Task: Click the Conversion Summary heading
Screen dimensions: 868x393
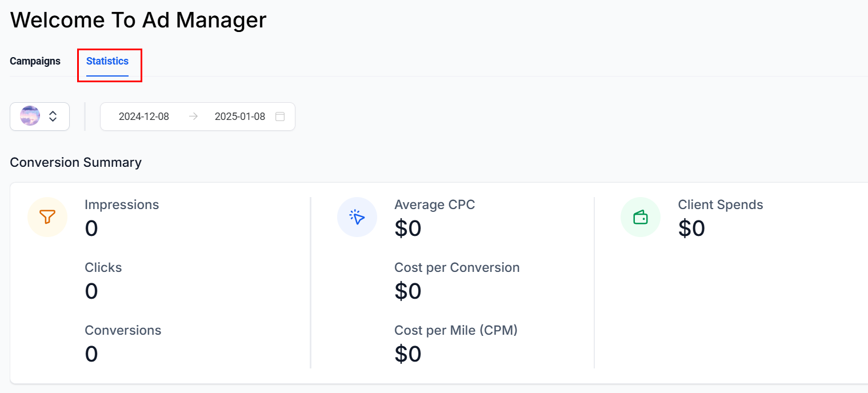Action: pos(75,162)
